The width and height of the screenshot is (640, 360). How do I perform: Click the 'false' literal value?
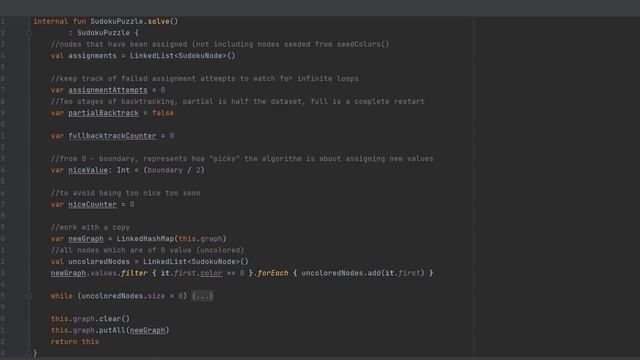tap(163, 113)
